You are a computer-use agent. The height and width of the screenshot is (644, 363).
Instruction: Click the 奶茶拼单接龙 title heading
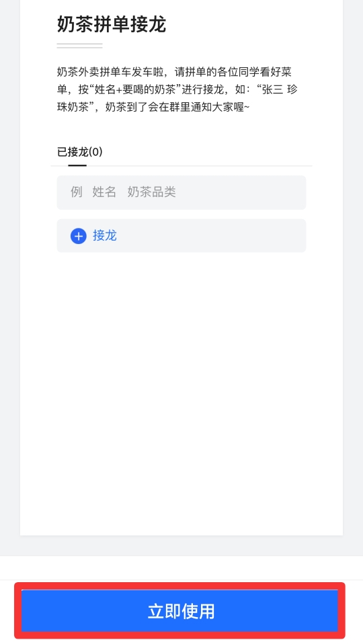coord(112,24)
